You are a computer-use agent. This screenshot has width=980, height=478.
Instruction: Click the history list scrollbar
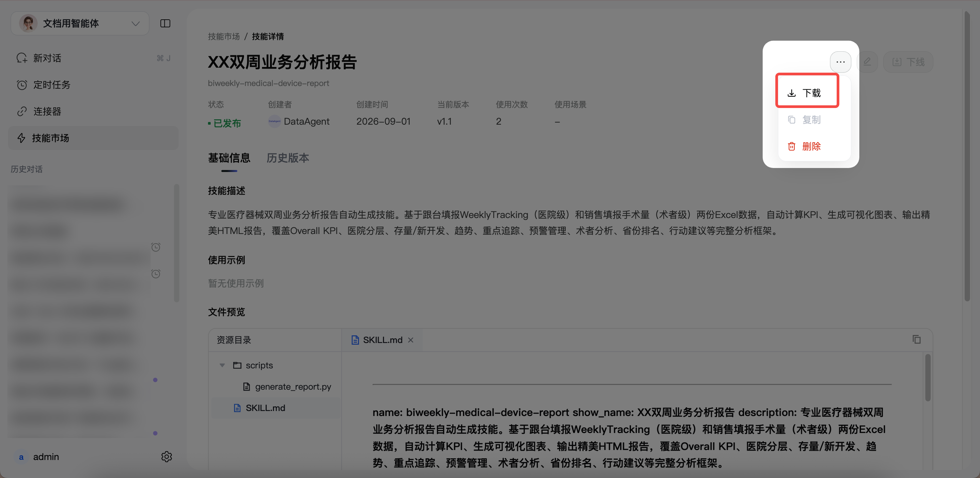pos(176,243)
